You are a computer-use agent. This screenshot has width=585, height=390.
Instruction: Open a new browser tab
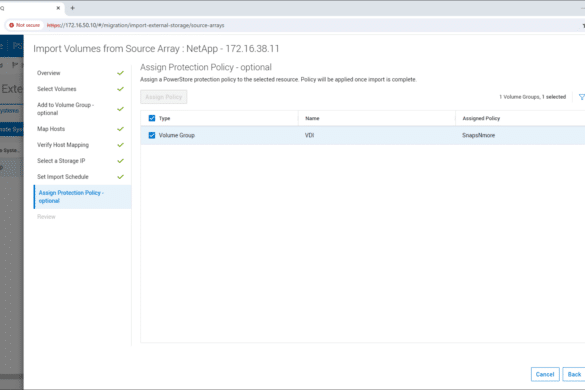click(x=72, y=8)
